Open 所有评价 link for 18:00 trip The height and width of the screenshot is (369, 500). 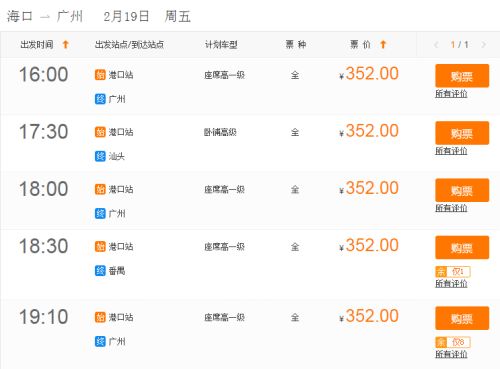click(x=451, y=208)
